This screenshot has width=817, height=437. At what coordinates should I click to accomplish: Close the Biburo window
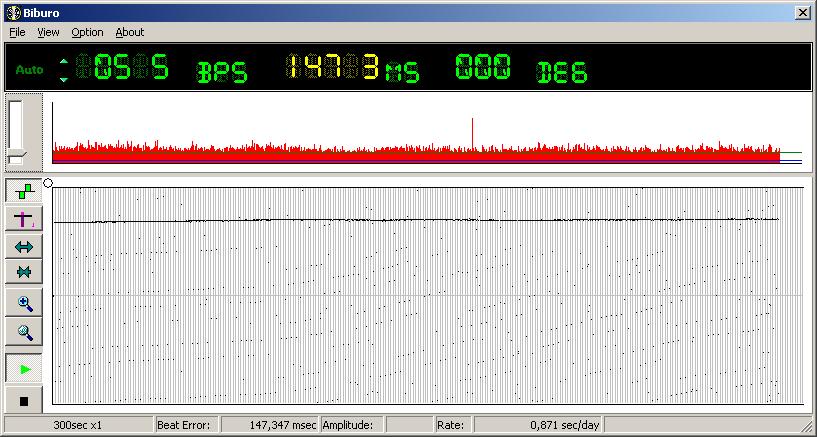[x=802, y=13]
